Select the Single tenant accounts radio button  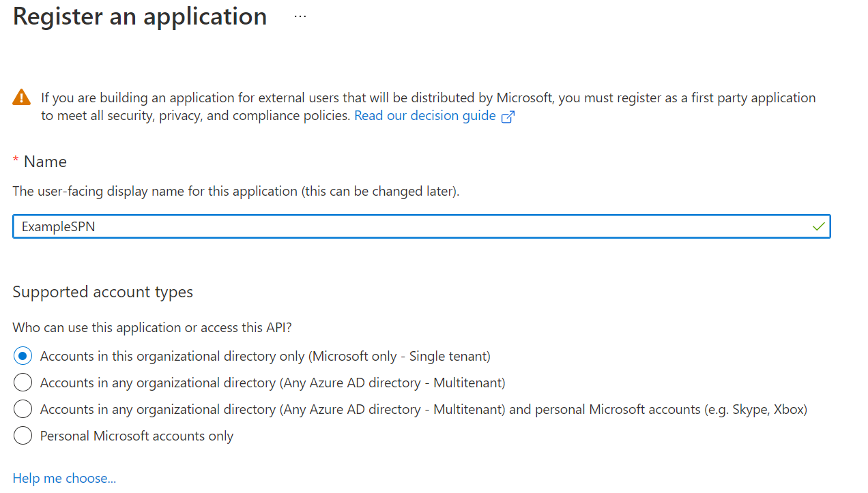click(x=23, y=356)
